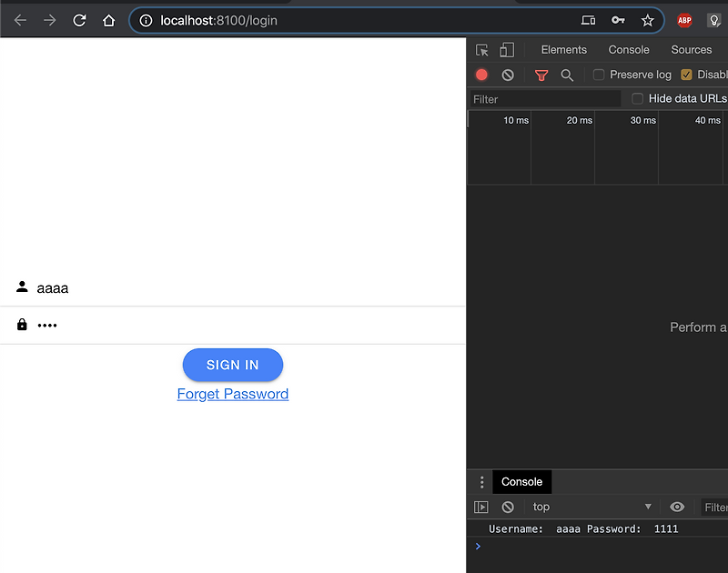Check the Hide data URLs checkbox
The height and width of the screenshot is (573, 728).
[637, 98]
